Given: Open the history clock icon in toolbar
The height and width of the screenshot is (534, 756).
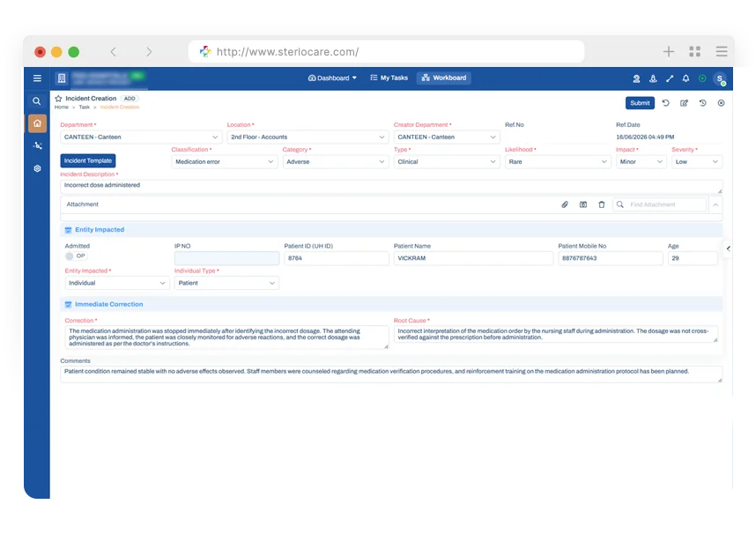Looking at the screenshot, I should [702, 103].
